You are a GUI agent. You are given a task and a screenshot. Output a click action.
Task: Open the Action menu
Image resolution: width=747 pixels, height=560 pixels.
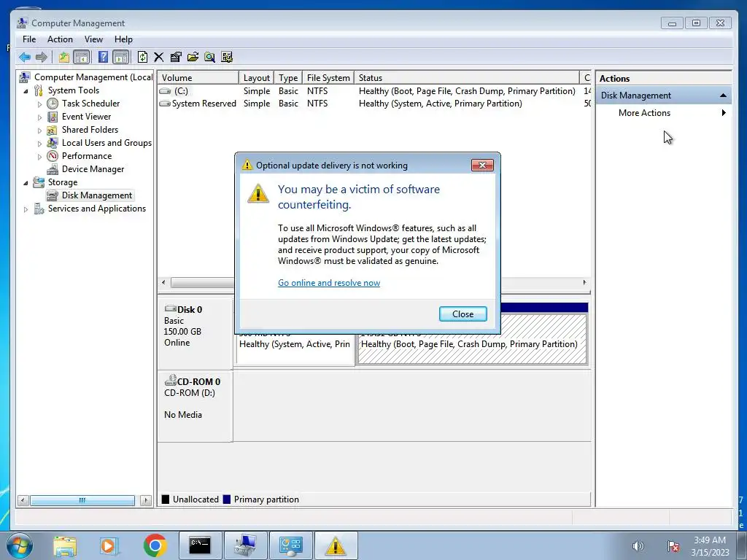[x=60, y=39]
